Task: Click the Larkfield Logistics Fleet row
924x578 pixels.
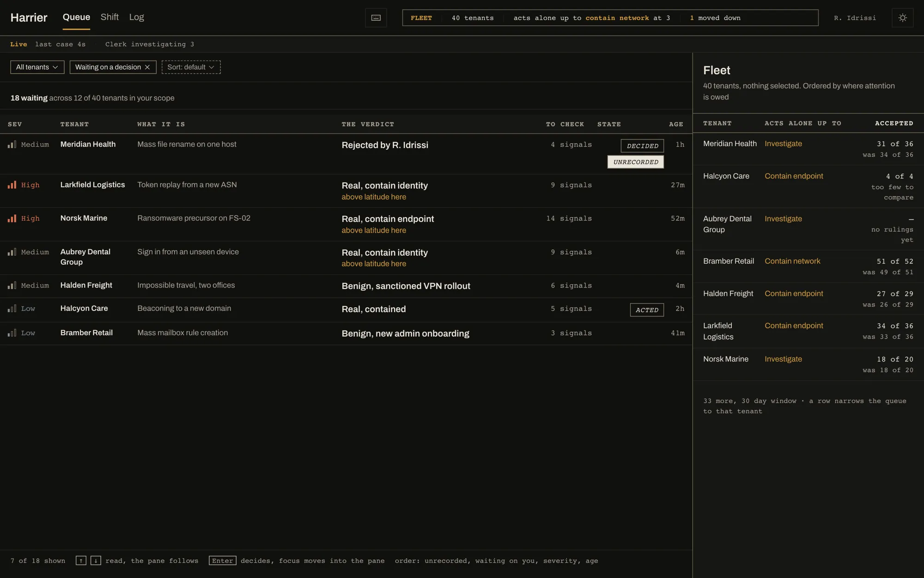Action: [x=808, y=332]
